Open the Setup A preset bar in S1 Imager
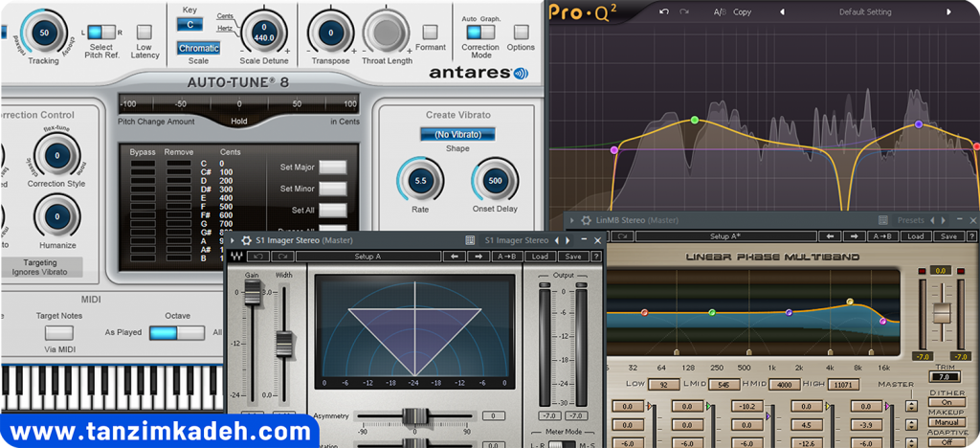Screen dimensions: 980x448 click(x=368, y=257)
